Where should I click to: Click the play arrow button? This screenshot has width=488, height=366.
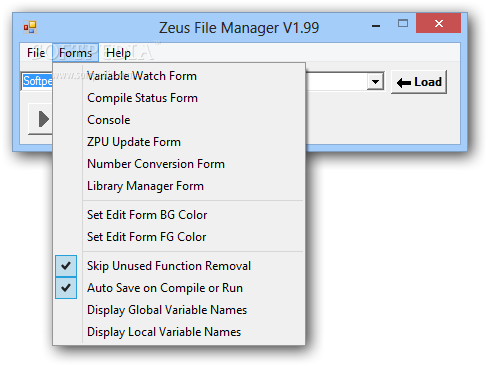tap(40, 119)
